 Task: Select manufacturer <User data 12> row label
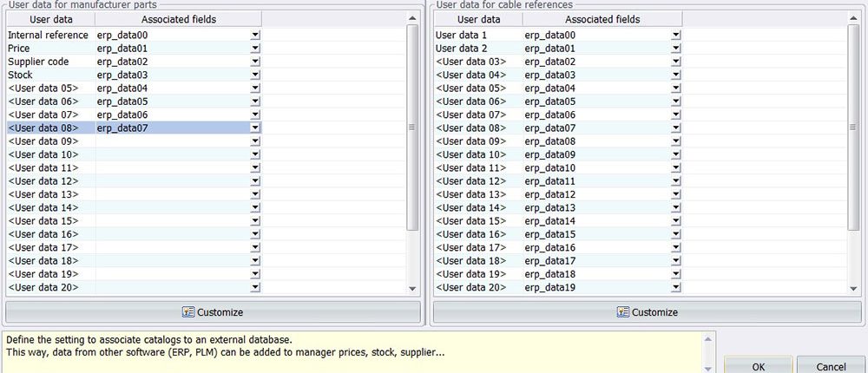pos(43,181)
